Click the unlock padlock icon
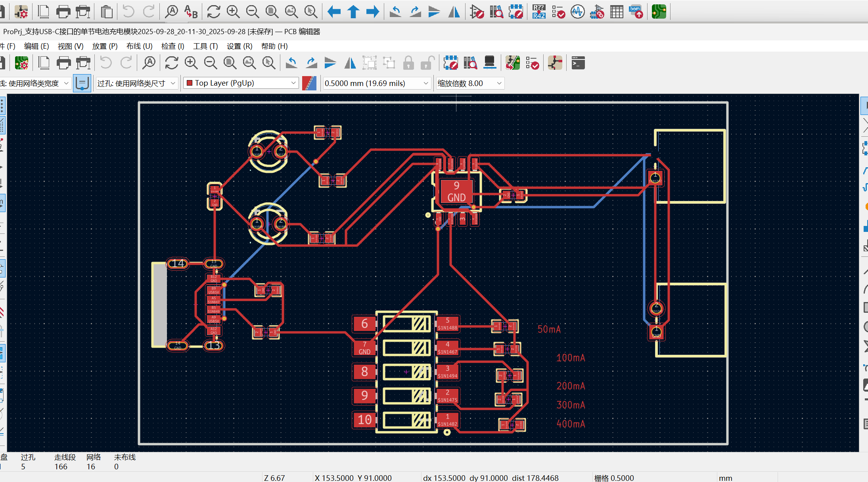 427,63
